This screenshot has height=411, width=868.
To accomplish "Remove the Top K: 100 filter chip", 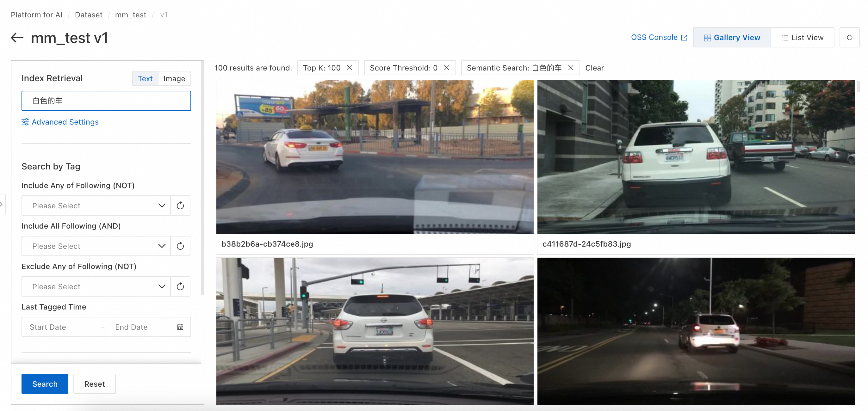I will [x=350, y=68].
